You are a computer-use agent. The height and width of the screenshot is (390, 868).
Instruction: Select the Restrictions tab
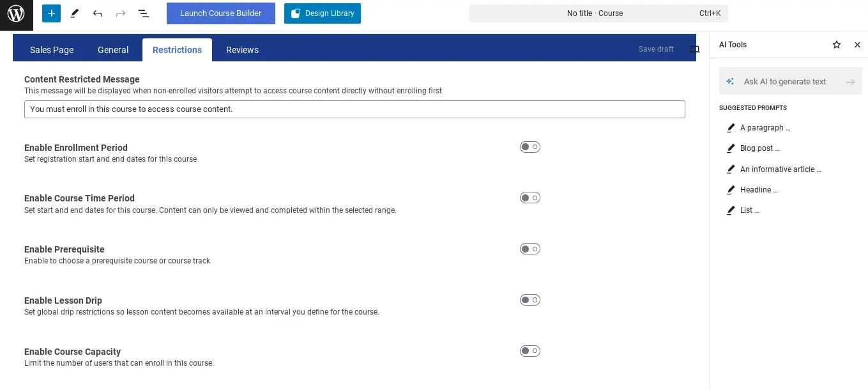[177, 50]
